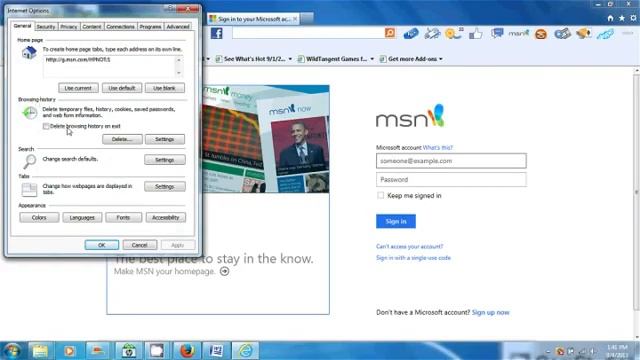Screen dimensions: 640x360
Task: Confirm dialog with OK button
Action: point(102,245)
